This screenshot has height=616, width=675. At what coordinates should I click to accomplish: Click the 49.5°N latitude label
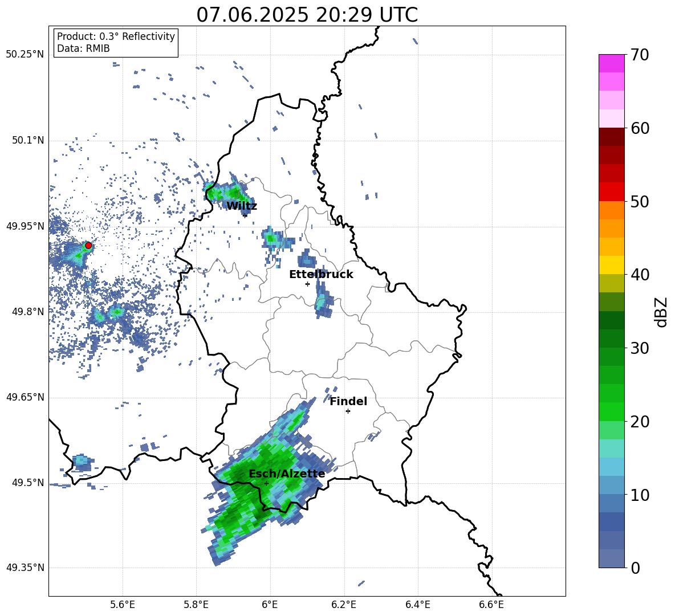point(28,483)
